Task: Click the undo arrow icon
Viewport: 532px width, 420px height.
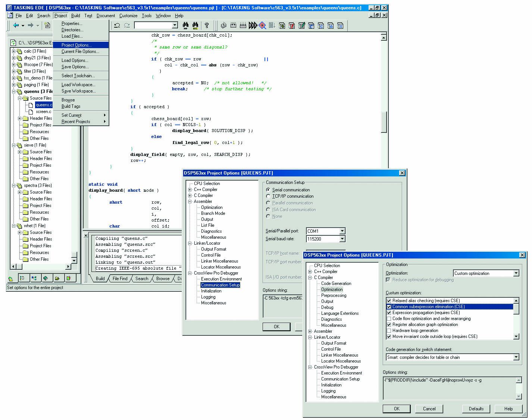Action: tap(117, 25)
